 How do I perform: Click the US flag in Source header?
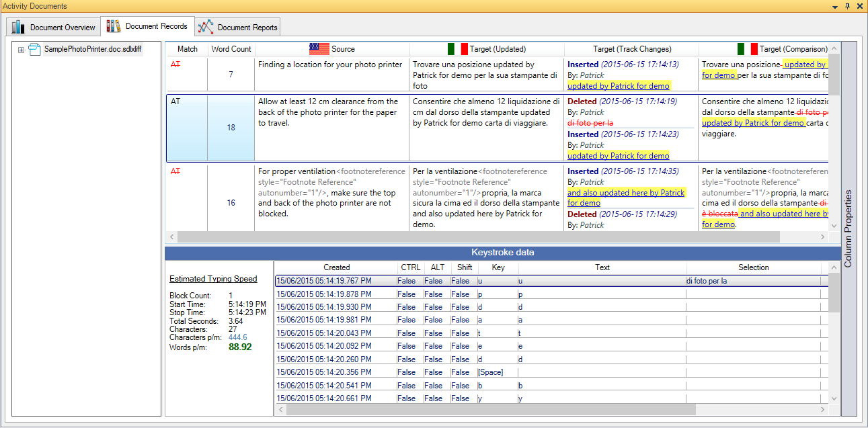click(x=319, y=49)
